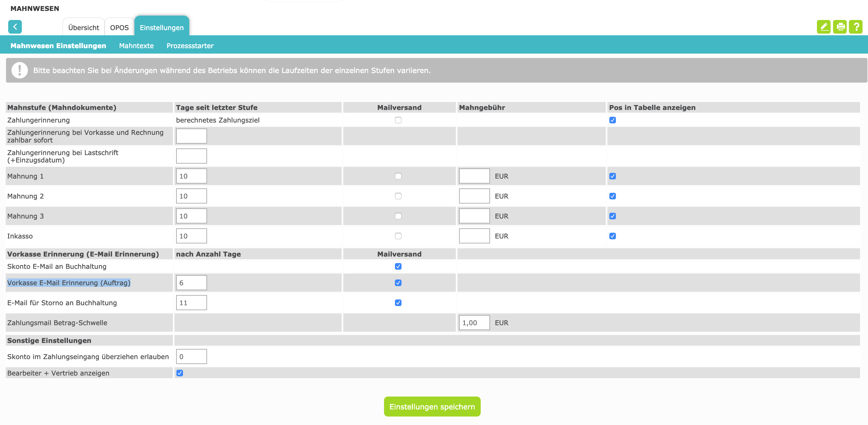Uncheck Bearbeiter + Vertrieb anzeigen
Image resolution: width=868 pixels, height=425 pixels.
[180, 373]
